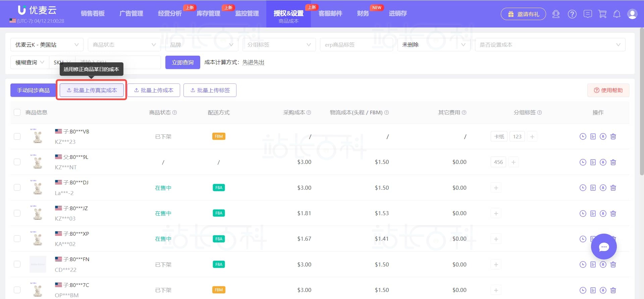Screen dimensions: 644x299
Task: Click 批量上传真实成本 button
Action: (x=92, y=90)
